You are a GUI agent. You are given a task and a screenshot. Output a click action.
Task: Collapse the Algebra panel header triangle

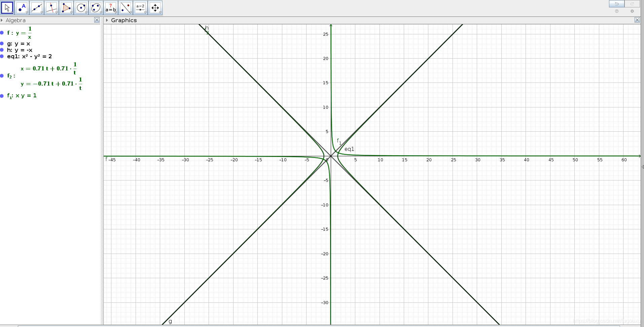(x=2, y=20)
